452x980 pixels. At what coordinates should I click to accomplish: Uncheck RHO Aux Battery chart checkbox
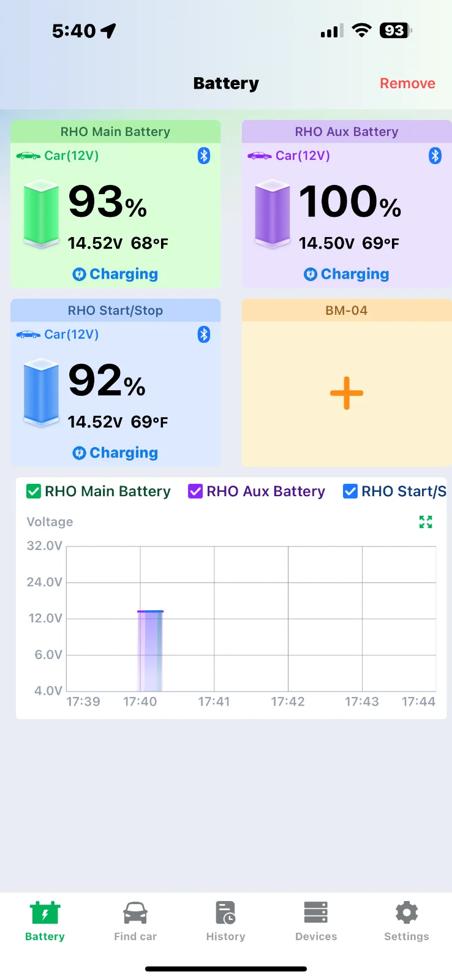click(x=195, y=491)
